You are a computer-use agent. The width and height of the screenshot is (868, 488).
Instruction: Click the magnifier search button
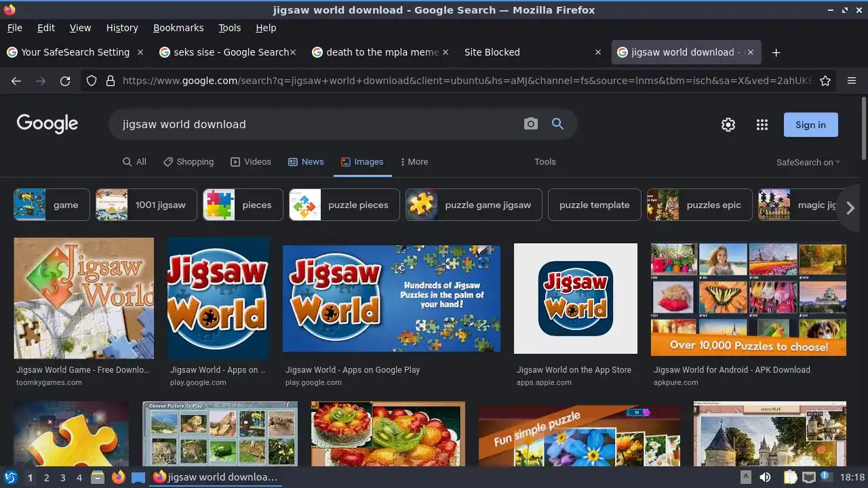(x=557, y=124)
